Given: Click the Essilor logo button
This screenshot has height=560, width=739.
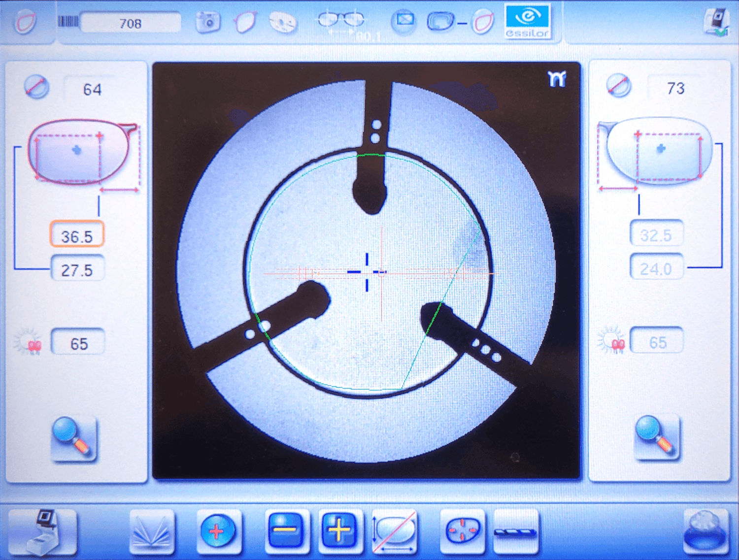Looking at the screenshot, I should [527, 22].
